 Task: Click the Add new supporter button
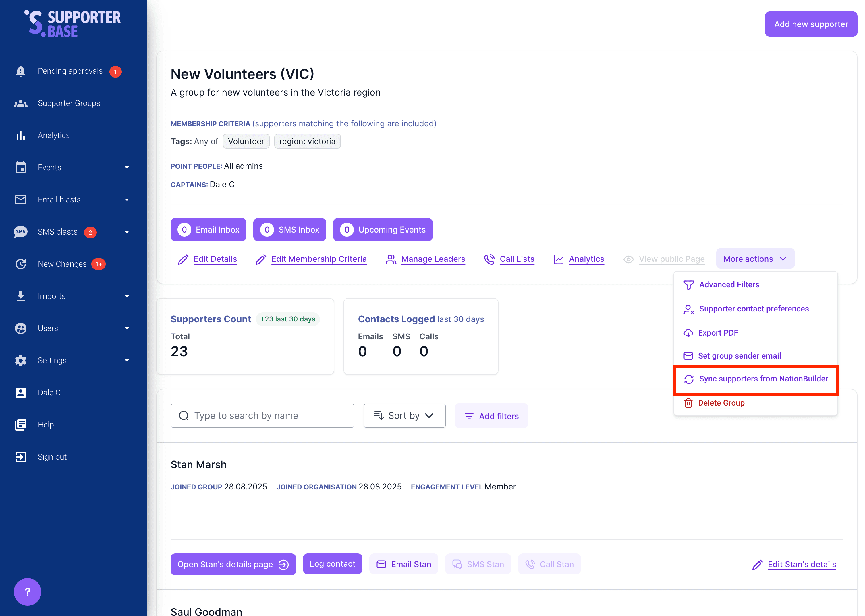pos(811,24)
